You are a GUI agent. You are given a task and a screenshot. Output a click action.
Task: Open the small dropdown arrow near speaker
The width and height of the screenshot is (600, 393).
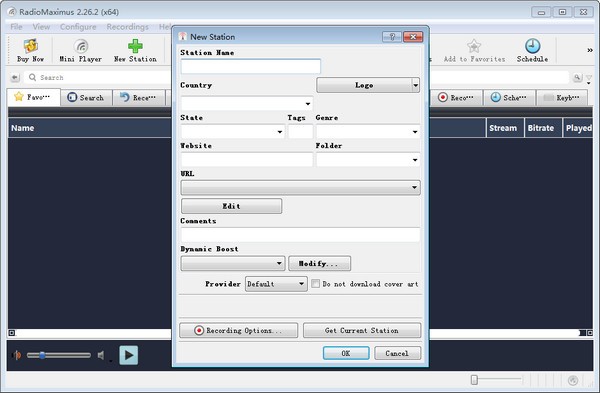pyautogui.click(x=111, y=361)
